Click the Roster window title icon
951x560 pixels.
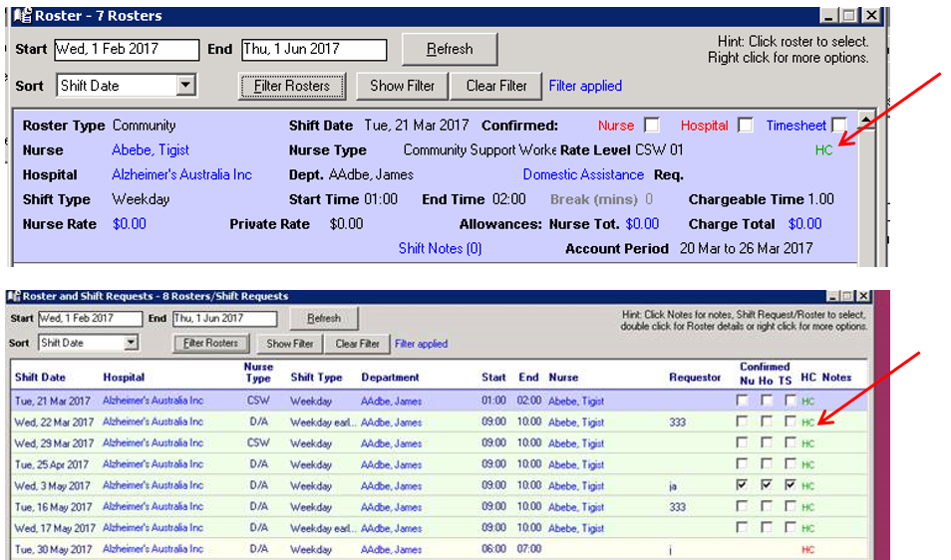23,15
